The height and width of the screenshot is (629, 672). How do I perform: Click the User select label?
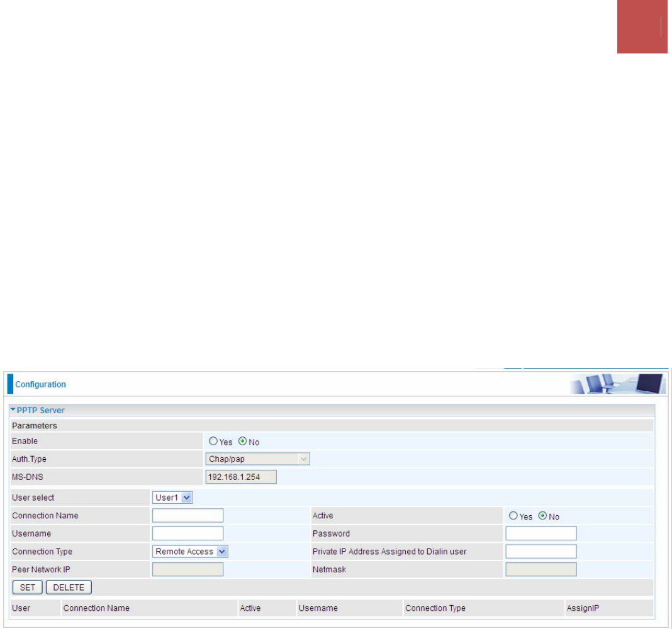[x=33, y=498]
